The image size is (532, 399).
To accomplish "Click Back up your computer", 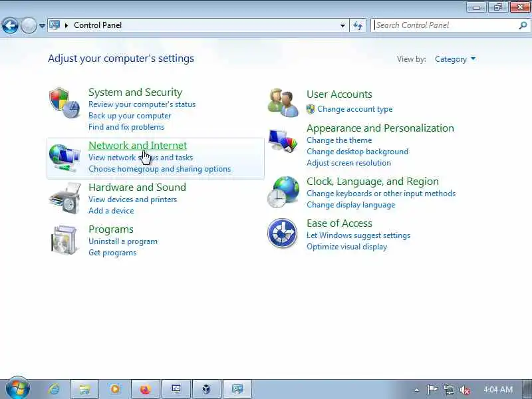I will (x=130, y=115).
